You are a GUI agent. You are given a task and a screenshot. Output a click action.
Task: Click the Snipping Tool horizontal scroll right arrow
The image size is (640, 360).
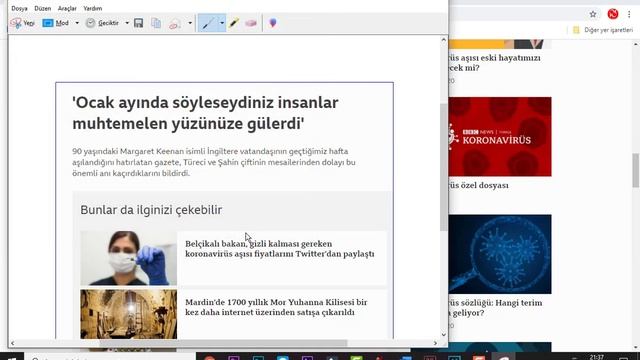pyautogui.click(x=435, y=343)
